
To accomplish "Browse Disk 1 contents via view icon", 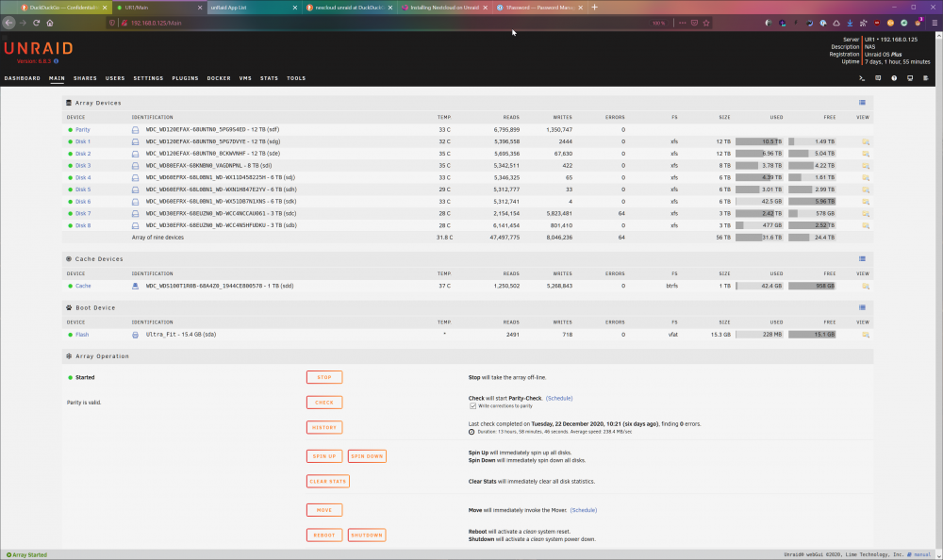I will tap(866, 142).
